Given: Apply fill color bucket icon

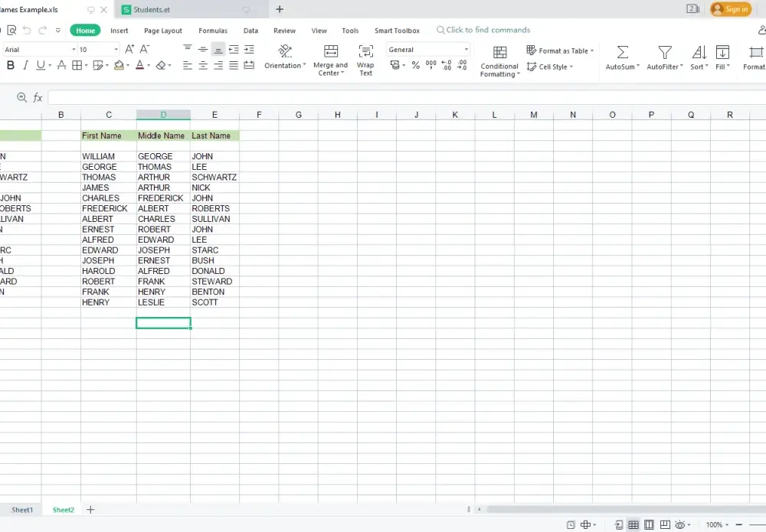Looking at the screenshot, I should point(119,65).
